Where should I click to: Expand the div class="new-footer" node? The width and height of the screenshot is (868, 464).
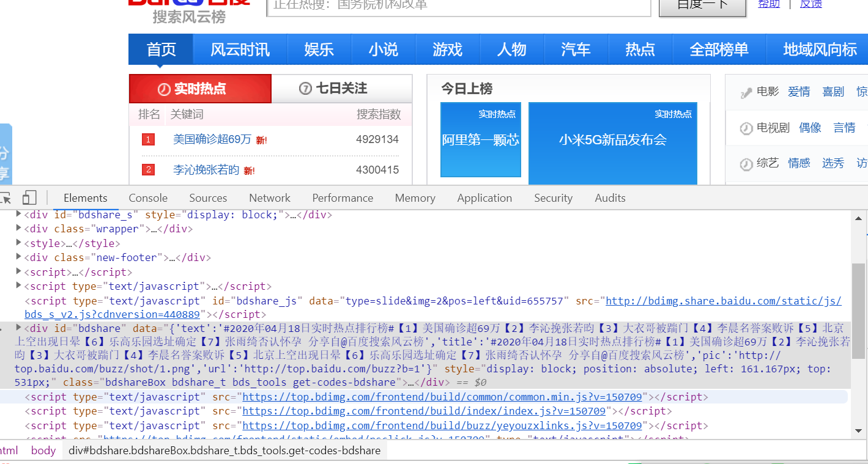(x=18, y=257)
